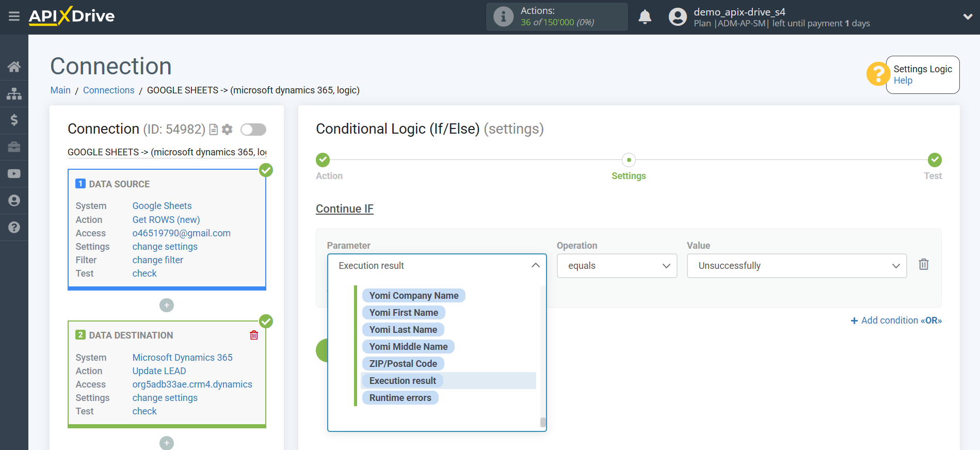Viewport: 980px width, 450px height.
Task: Add block after Data Source
Action: click(x=167, y=306)
